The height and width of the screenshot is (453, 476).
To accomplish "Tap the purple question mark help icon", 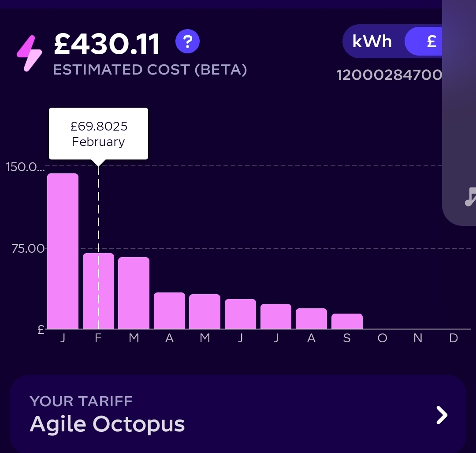I will click(187, 41).
